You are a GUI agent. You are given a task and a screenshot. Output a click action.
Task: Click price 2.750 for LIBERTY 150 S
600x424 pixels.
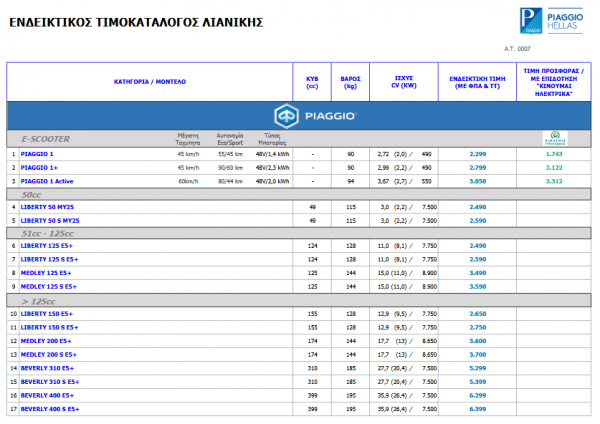478,328
